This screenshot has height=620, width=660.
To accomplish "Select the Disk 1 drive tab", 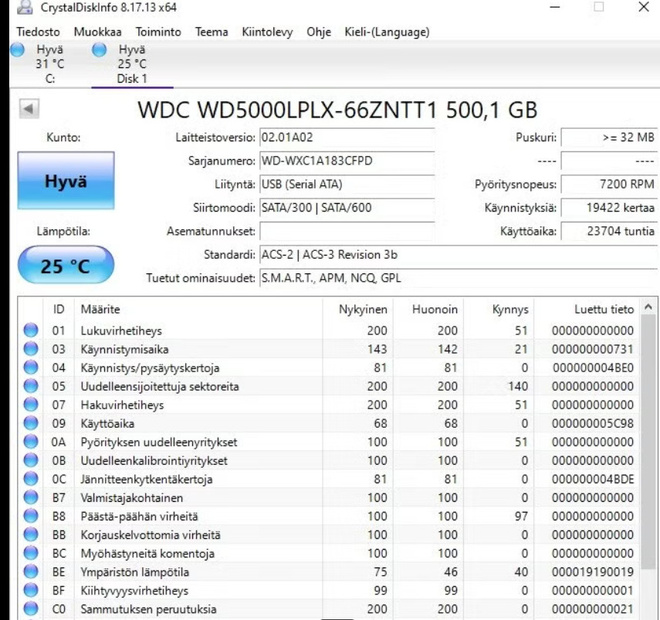I will pyautogui.click(x=132, y=64).
